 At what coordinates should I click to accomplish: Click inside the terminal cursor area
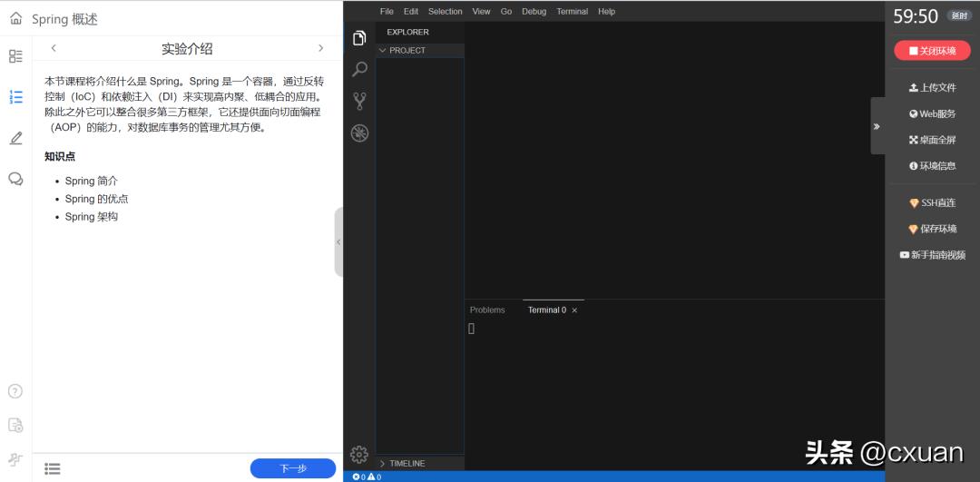[x=471, y=329]
